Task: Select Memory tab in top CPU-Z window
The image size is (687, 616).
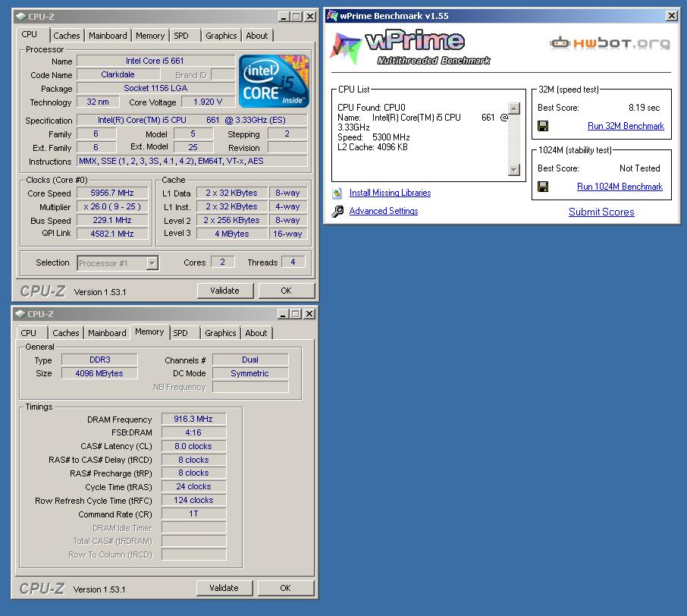Action: pos(150,36)
